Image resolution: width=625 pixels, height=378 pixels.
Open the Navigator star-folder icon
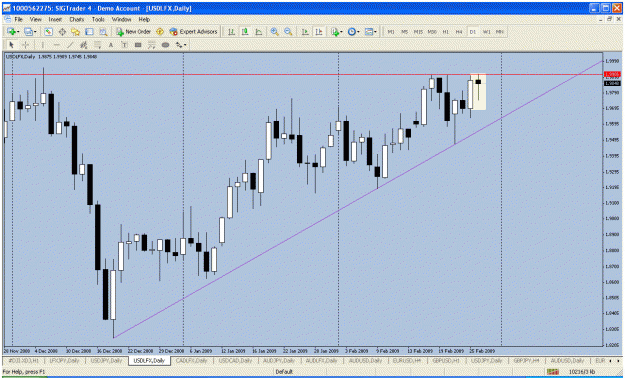76,32
